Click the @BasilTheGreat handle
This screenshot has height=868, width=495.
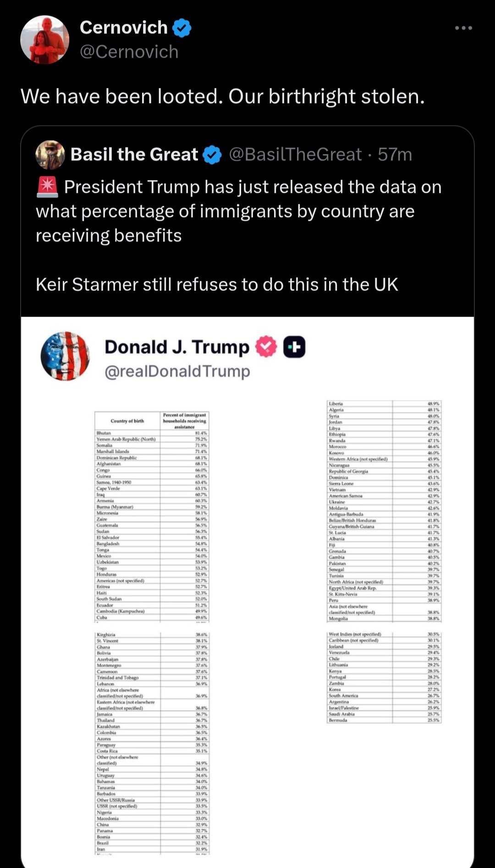(295, 155)
